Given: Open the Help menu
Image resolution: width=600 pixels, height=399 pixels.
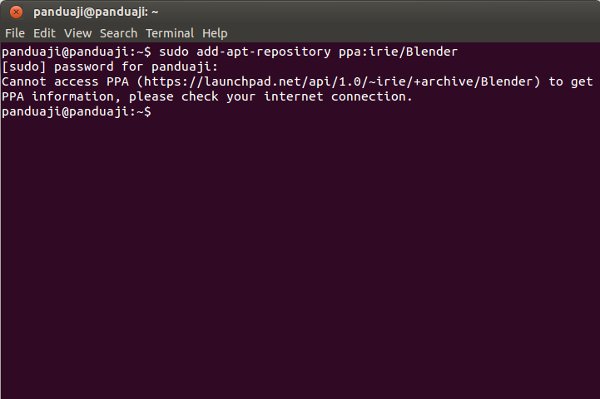Looking at the screenshot, I should [215, 34].
